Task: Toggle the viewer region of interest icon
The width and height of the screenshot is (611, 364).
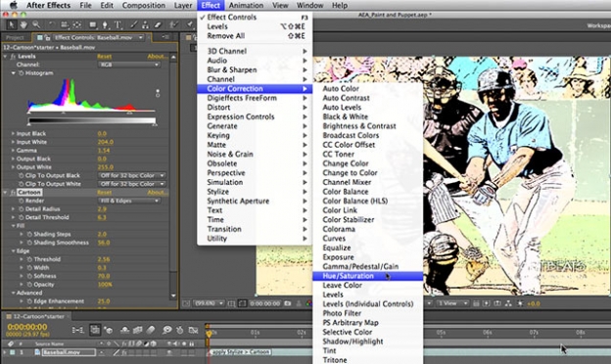Action: tap(243, 303)
